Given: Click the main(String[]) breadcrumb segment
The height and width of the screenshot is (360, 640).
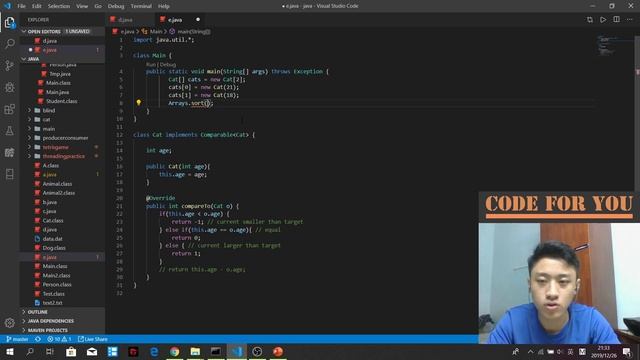Looking at the screenshot, I should [x=193, y=31].
